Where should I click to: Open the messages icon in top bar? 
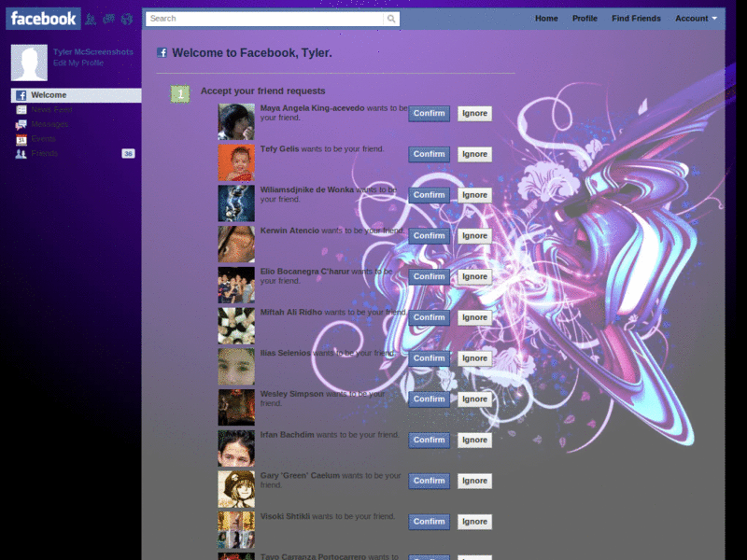point(108,19)
